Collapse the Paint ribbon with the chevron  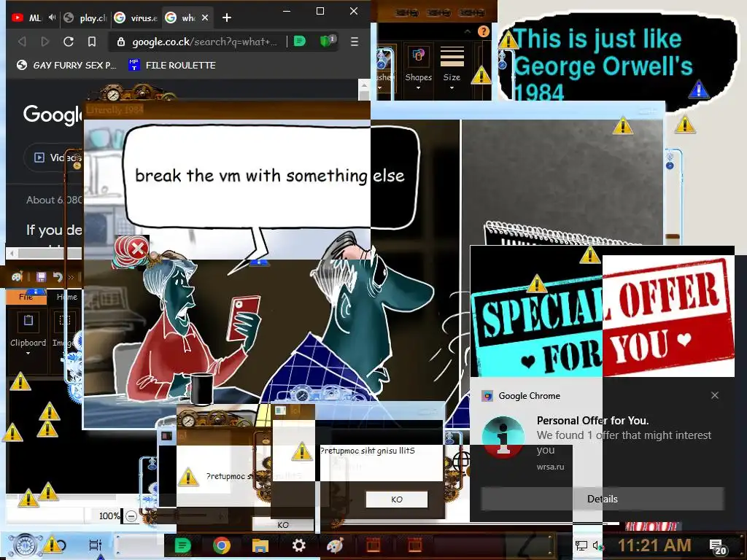pyautogui.click(x=468, y=31)
